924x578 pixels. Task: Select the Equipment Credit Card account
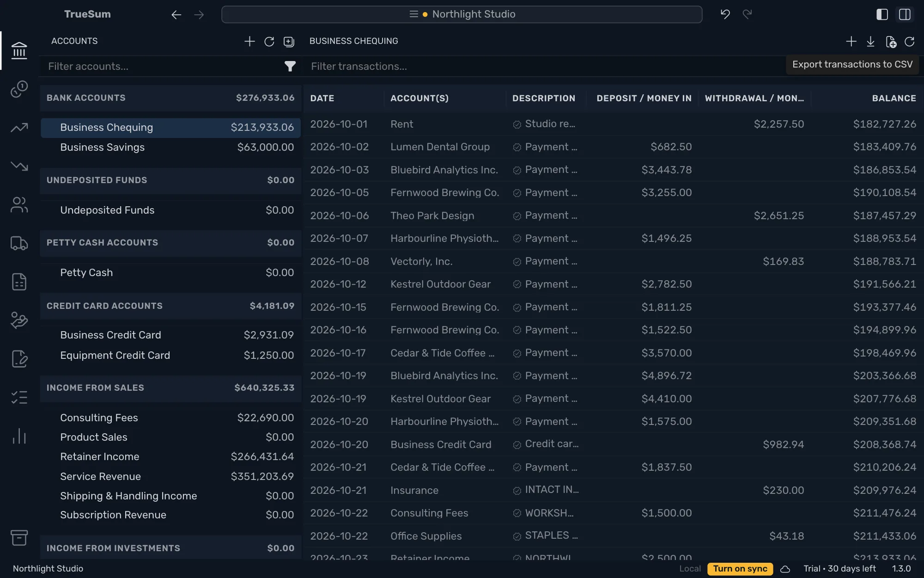170,356
